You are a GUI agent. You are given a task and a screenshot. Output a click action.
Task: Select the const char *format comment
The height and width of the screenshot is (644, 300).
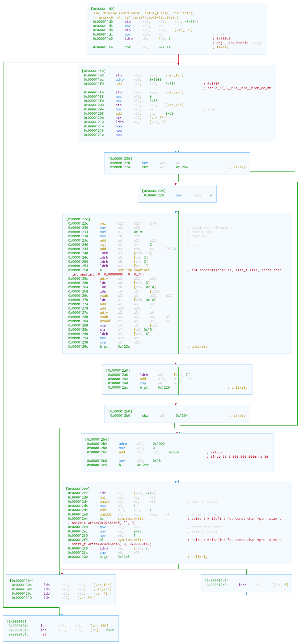pos(208,227)
